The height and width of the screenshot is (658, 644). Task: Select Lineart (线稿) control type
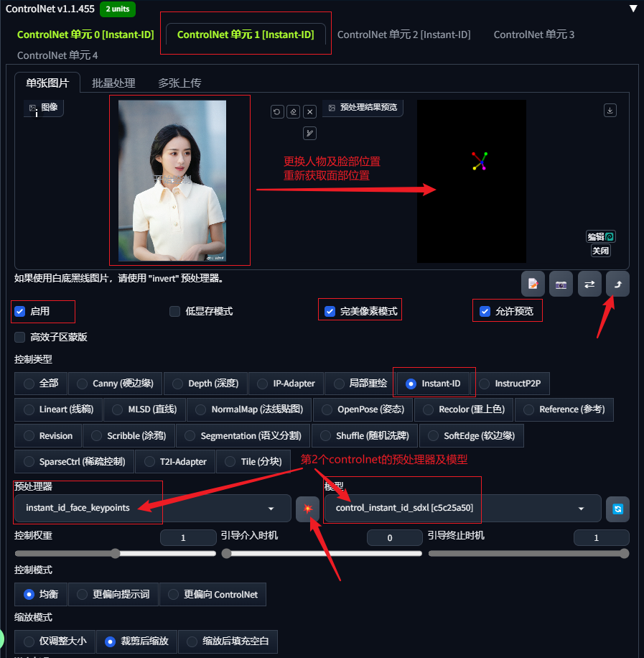pos(58,409)
